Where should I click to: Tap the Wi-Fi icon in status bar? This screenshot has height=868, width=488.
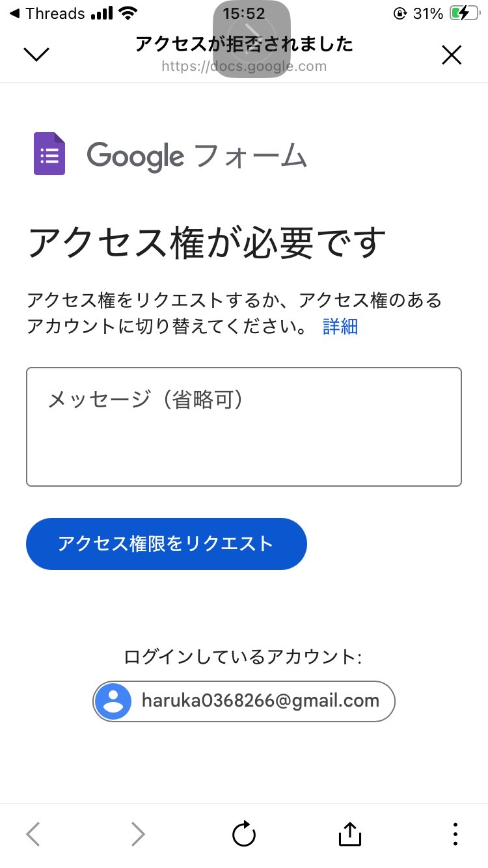[129, 14]
